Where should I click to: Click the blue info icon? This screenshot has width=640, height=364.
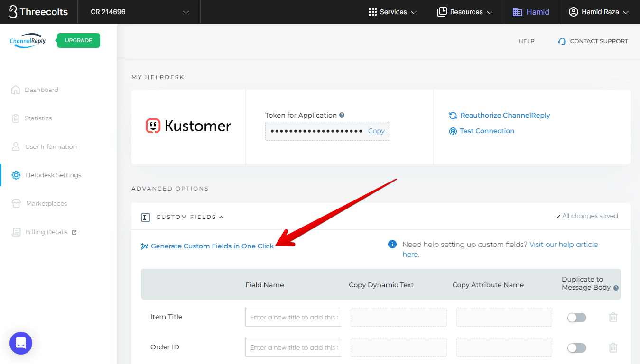click(x=392, y=244)
